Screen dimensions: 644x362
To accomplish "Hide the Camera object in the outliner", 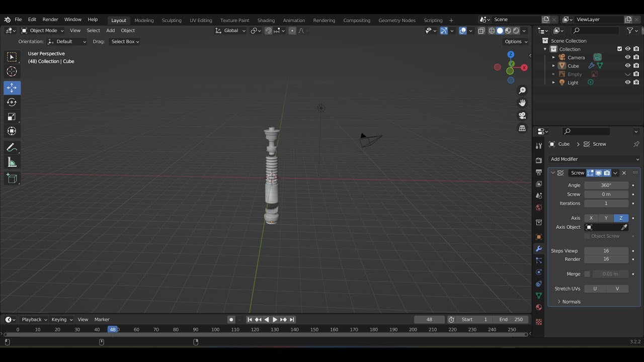I will pyautogui.click(x=628, y=57).
